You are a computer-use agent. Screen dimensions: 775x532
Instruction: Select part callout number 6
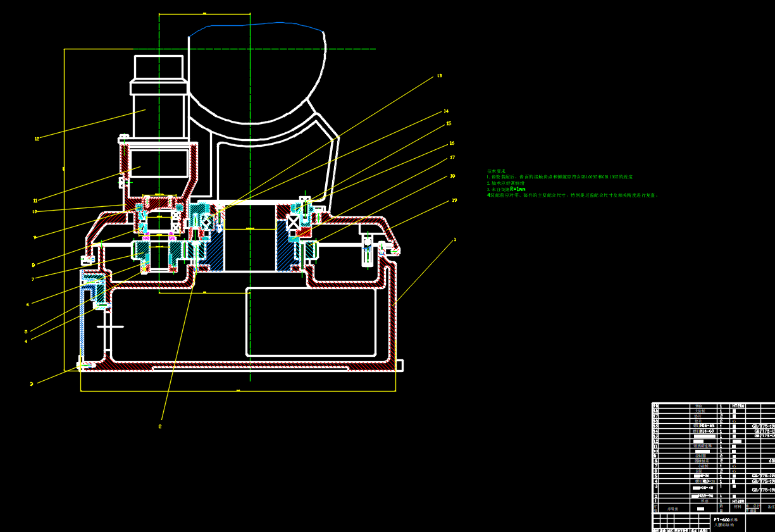pos(27,304)
